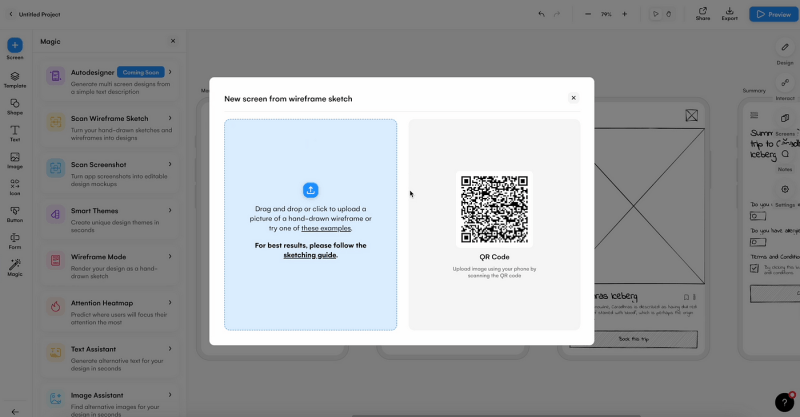Screen dimensions: 800x417
Task: Expand the Autodesigner chevron
Action: pos(170,72)
